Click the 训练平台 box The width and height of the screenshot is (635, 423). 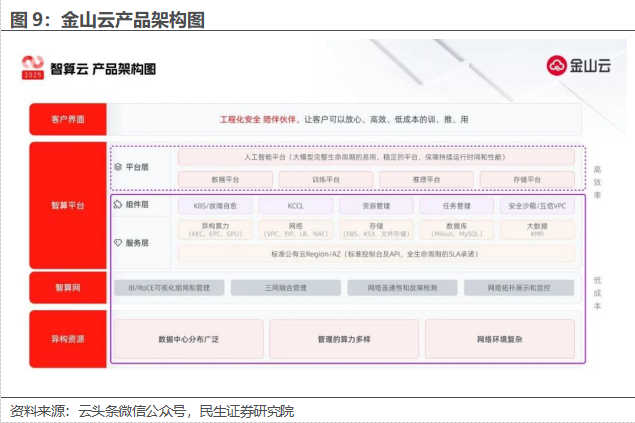pos(326,179)
